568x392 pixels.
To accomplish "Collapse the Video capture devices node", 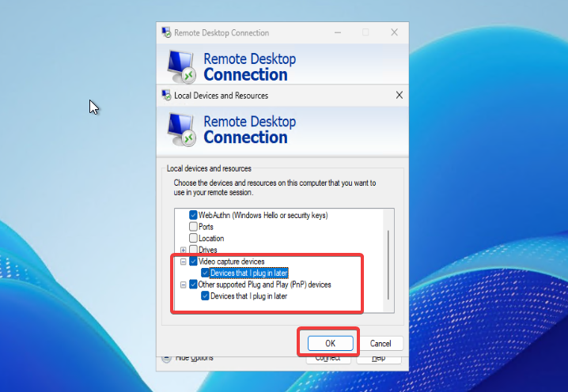I will (184, 262).
